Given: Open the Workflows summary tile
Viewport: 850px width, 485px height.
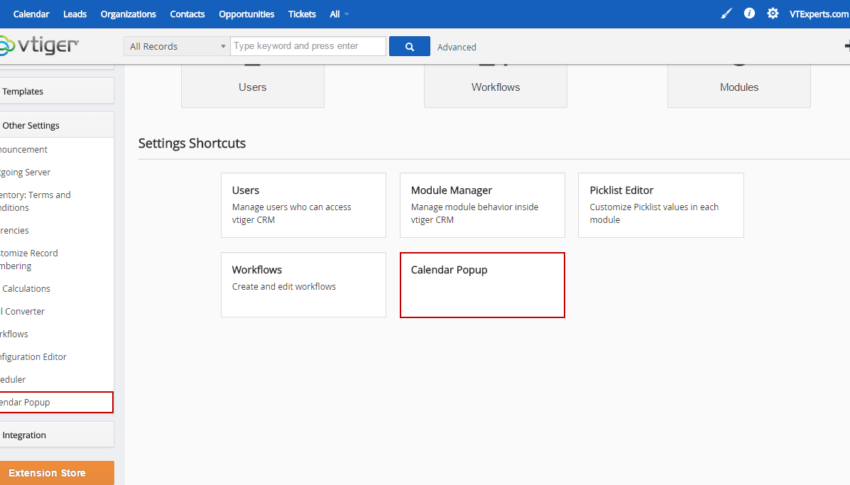Looking at the screenshot, I should 495,86.
